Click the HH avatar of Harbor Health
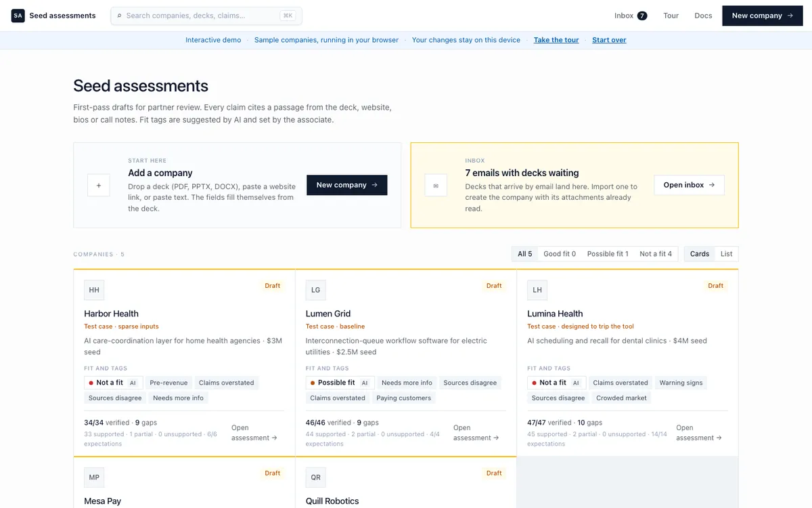The width and height of the screenshot is (812, 508). [x=94, y=290]
